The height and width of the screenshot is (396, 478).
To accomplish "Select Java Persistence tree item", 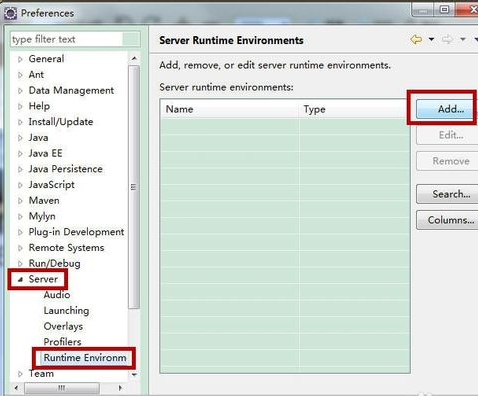I will point(65,169).
